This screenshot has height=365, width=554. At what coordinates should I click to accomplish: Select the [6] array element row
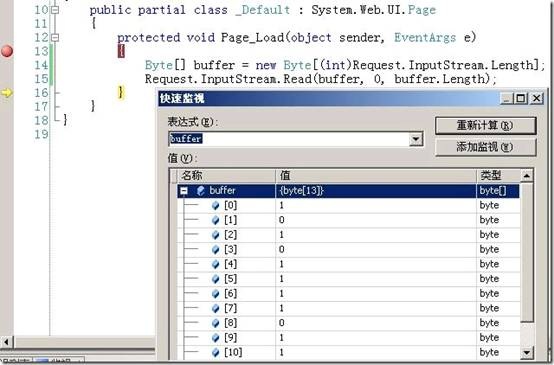tap(348, 294)
